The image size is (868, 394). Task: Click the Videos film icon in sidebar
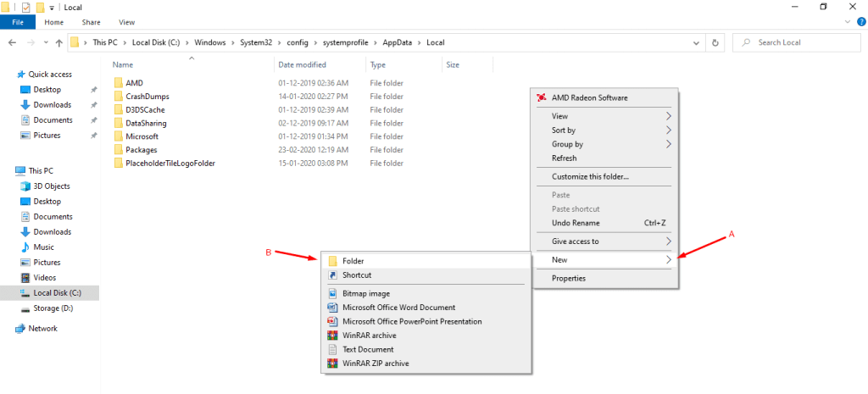pos(25,277)
